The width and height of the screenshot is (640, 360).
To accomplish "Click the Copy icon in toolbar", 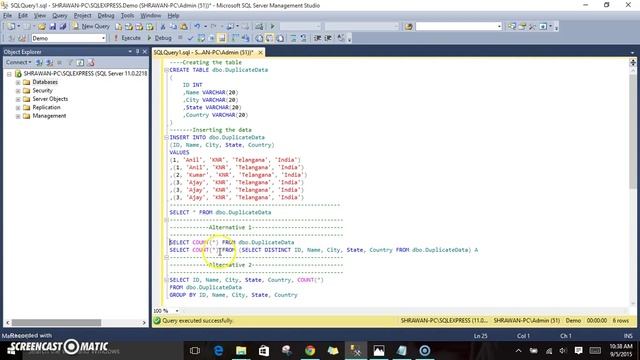I will [173, 27].
